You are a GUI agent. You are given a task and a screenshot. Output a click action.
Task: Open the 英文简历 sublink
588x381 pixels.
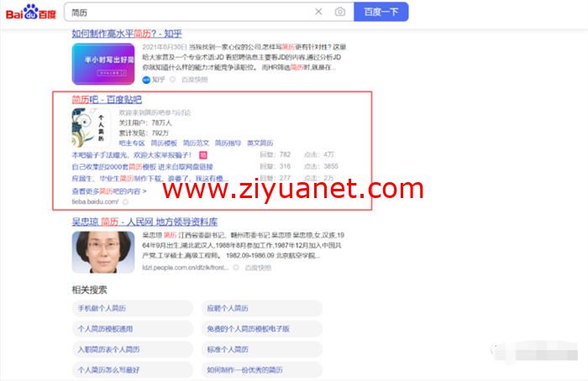pyautogui.click(x=260, y=144)
